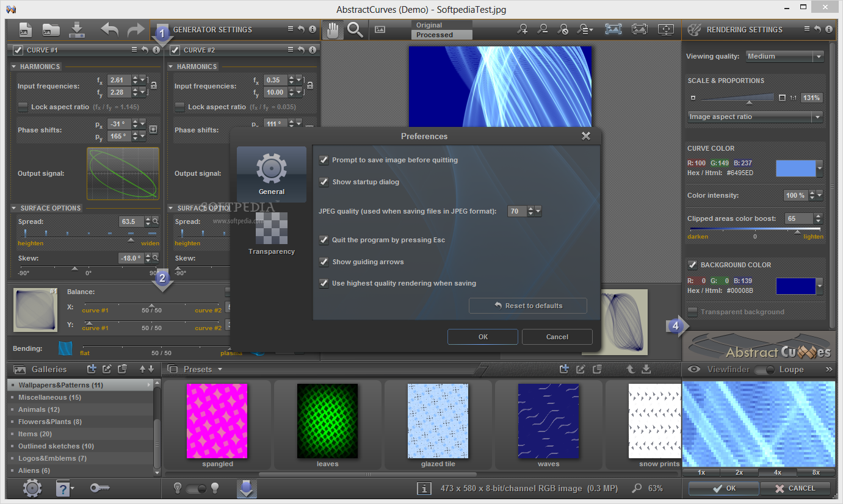Click the redo arrow in the top toolbar
This screenshot has height=504, width=843.
[x=136, y=29]
